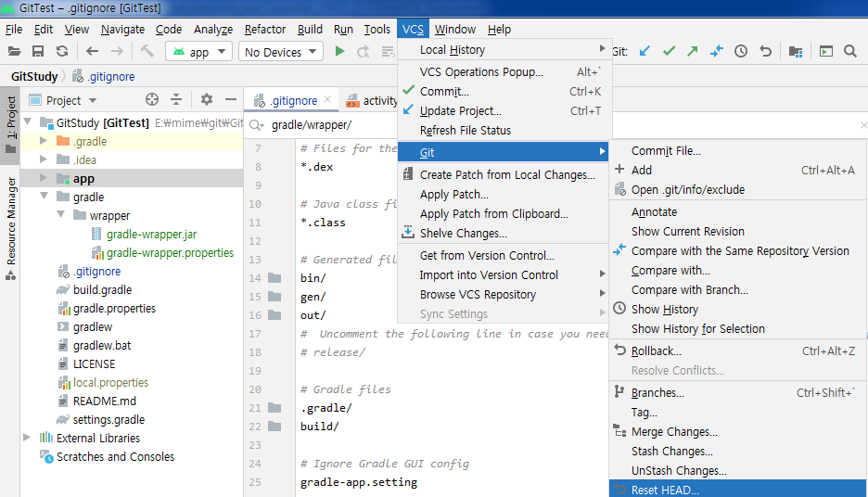Open Browse VCS Repository submenu
Viewport: 868px width, 497px height.
pyautogui.click(x=504, y=295)
